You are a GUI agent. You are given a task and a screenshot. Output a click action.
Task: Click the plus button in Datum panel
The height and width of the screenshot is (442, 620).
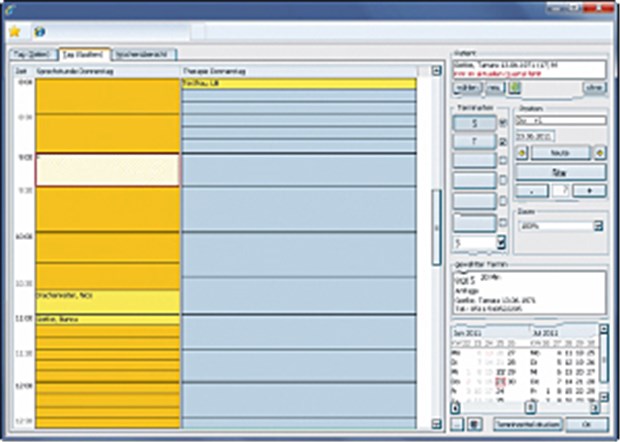589,191
